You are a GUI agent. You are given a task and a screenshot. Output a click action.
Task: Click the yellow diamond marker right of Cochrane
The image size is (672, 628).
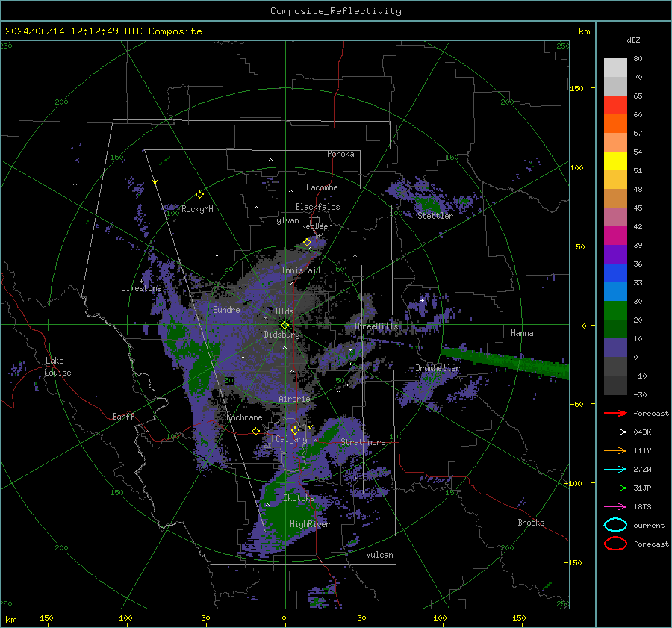(x=256, y=431)
